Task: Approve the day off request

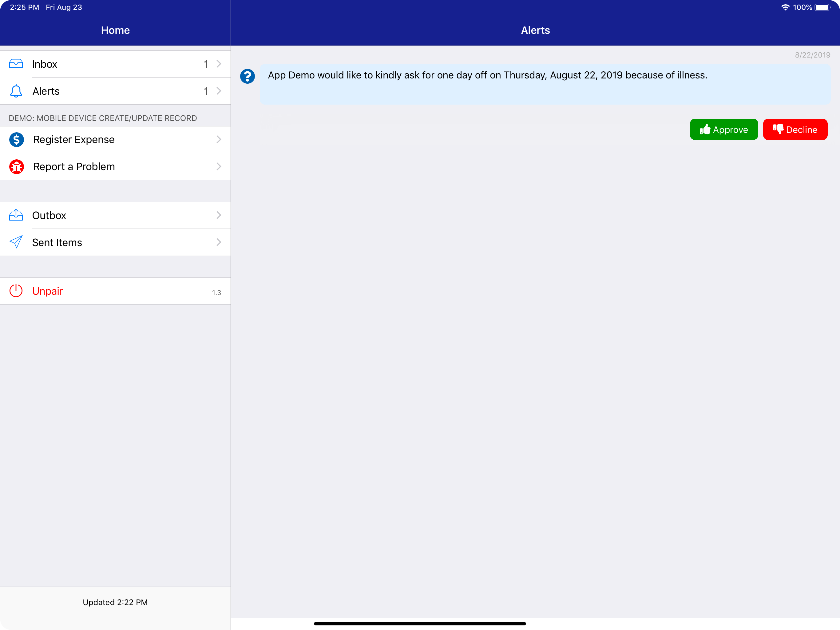Action: coord(724,129)
